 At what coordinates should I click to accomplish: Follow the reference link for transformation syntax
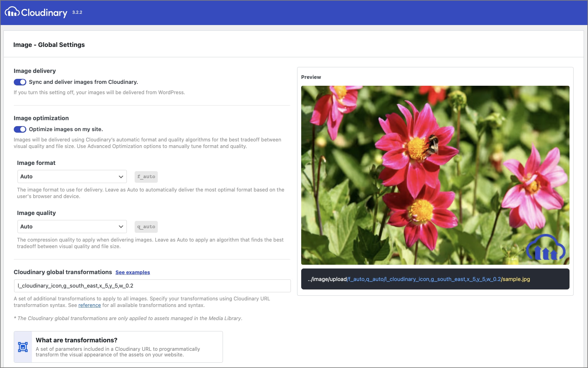point(90,305)
